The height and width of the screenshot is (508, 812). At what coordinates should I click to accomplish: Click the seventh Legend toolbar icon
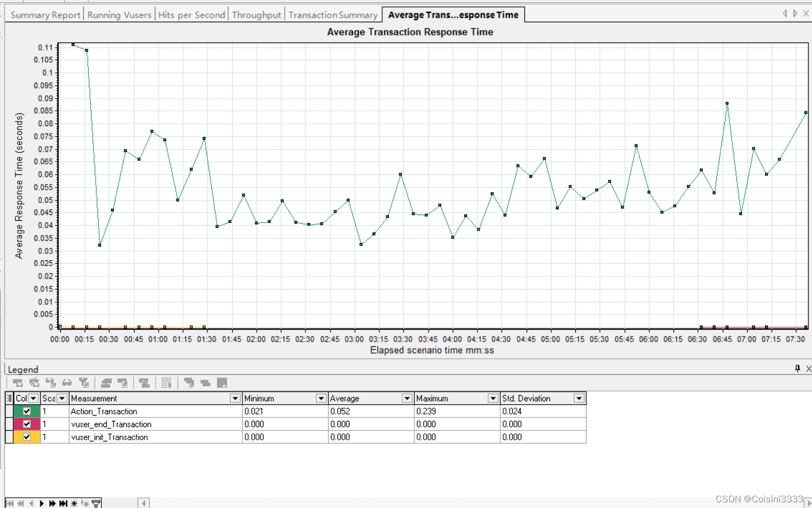[x=123, y=383]
